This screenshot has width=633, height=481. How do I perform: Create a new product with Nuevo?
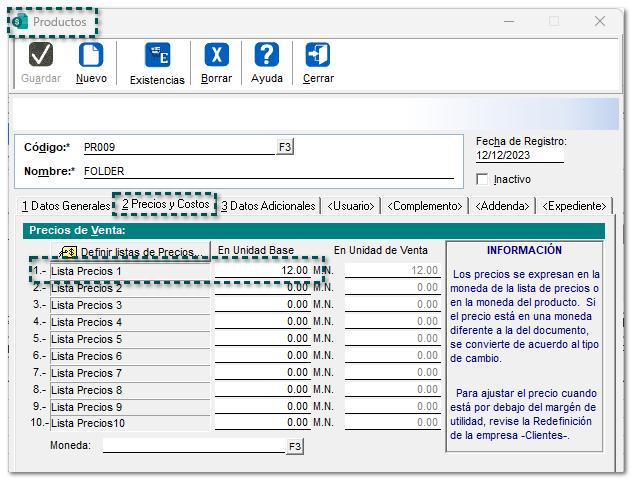[91, 56]
